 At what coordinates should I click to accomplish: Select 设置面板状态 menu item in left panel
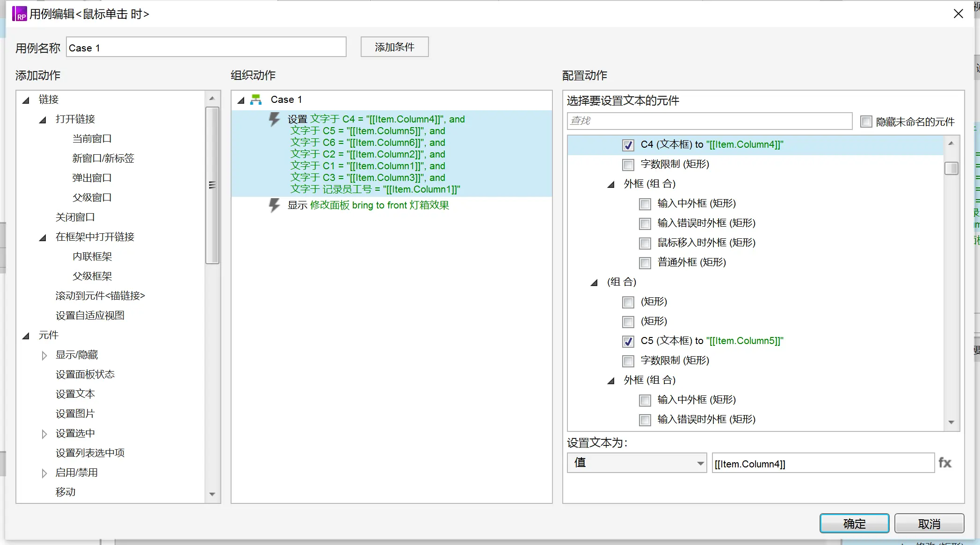point(85,374)
